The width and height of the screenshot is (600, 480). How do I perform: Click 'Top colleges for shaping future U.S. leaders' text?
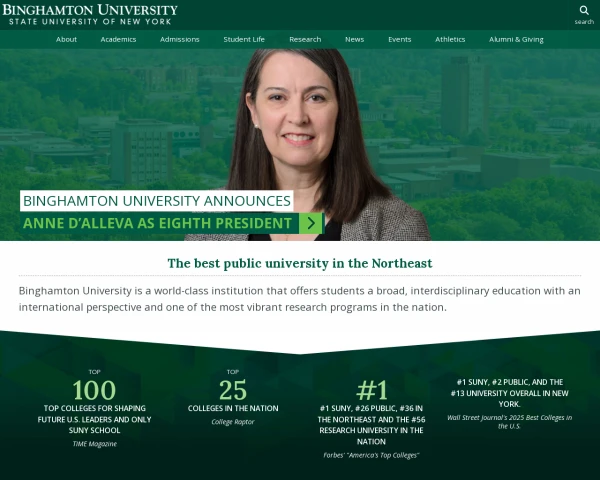click(95, 419)
